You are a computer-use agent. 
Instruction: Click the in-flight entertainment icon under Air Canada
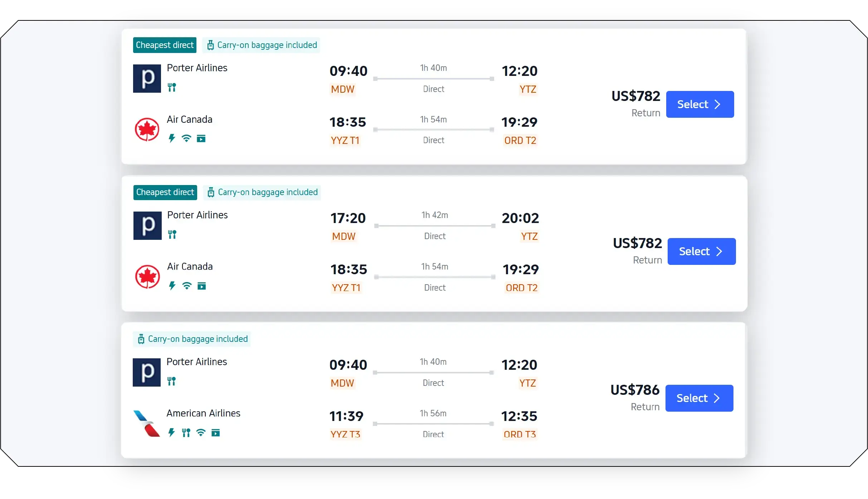click(201, 139)
